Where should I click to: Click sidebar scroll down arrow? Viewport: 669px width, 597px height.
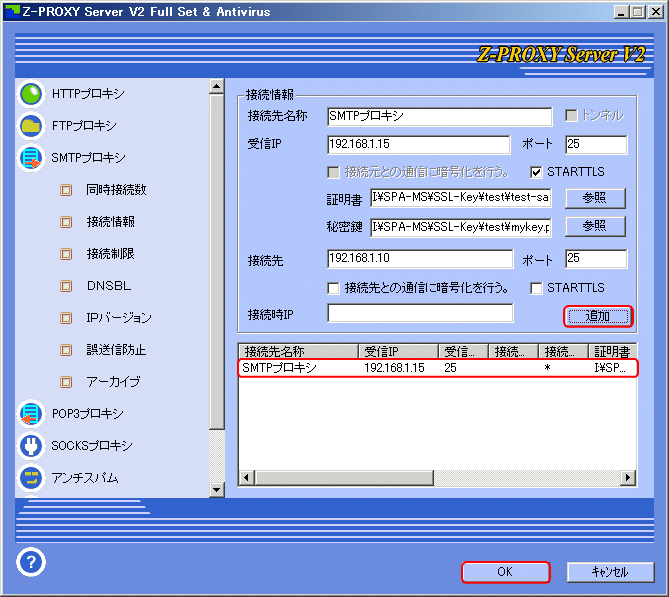pyautogui.click(x=217, y=489)
